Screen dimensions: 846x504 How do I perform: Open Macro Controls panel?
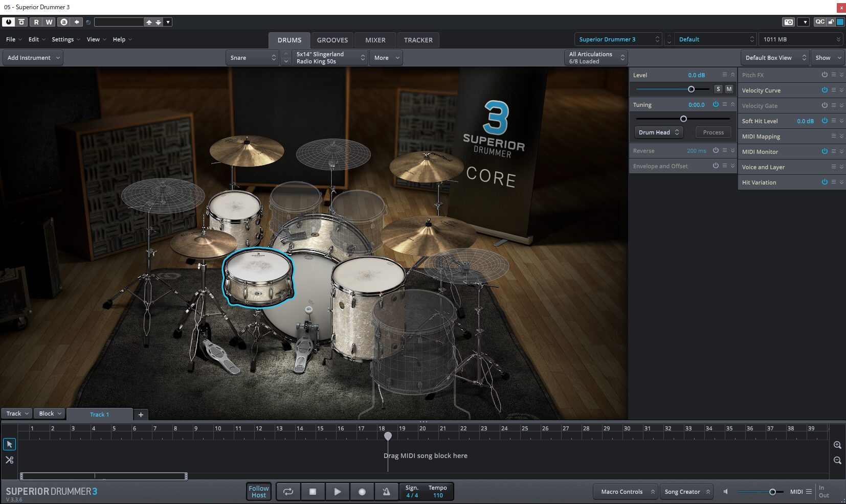626,492
